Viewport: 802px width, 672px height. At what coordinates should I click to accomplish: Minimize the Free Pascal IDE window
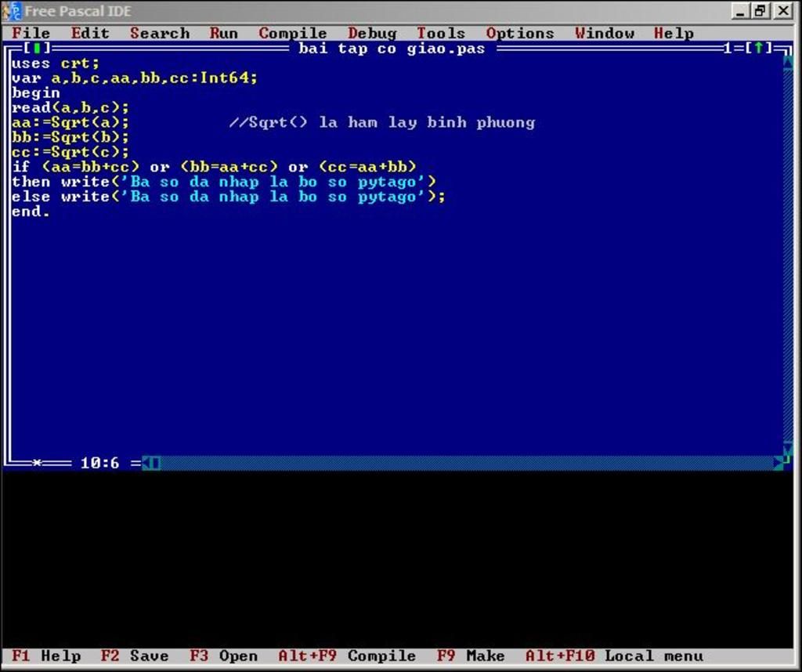click(741, 11)
